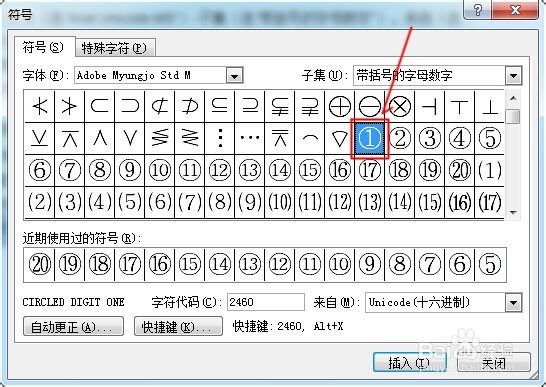Click the 字符代码 field showing 2460
The image size is (546, 387).
coord(266,302)
